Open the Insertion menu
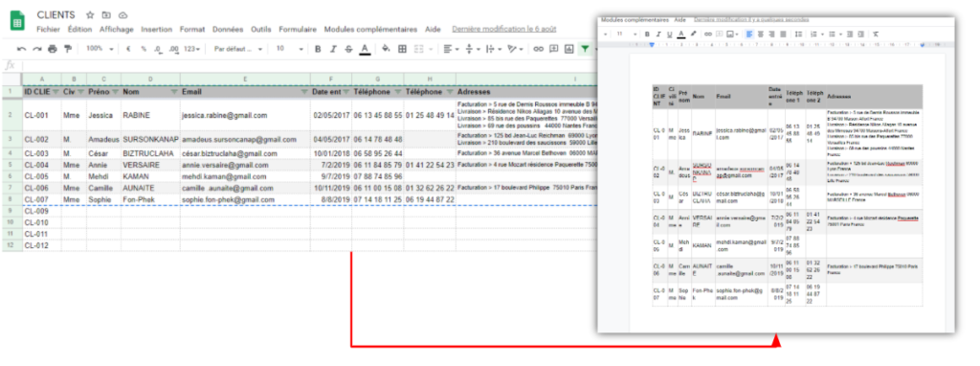This screenshot has height=366, width=980. point(156,30)
